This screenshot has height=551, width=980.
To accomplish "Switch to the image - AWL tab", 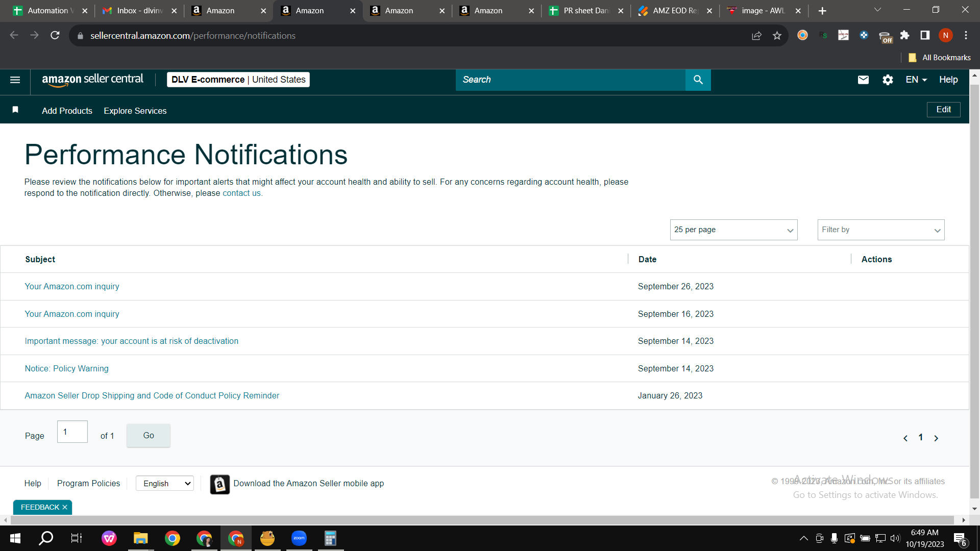I will (764, 11).
